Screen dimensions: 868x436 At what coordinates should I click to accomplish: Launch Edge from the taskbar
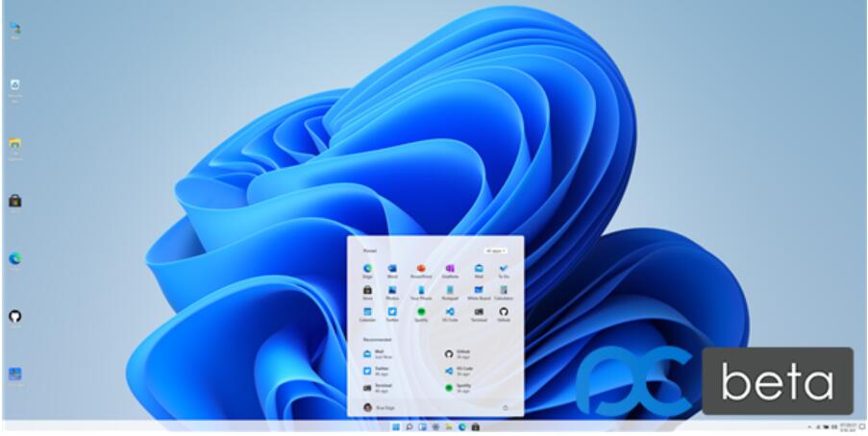pos(461,427)
